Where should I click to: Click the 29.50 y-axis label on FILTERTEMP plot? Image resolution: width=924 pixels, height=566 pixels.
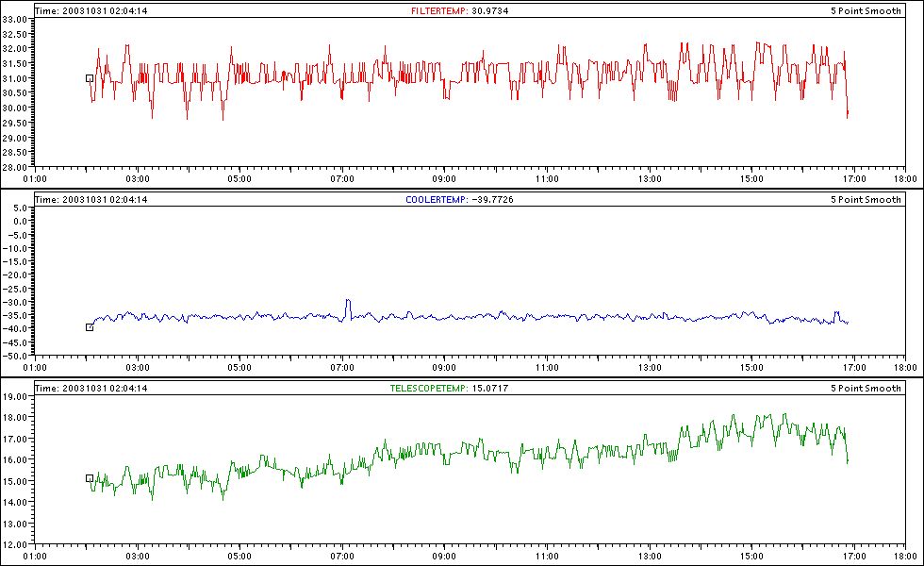15,123
